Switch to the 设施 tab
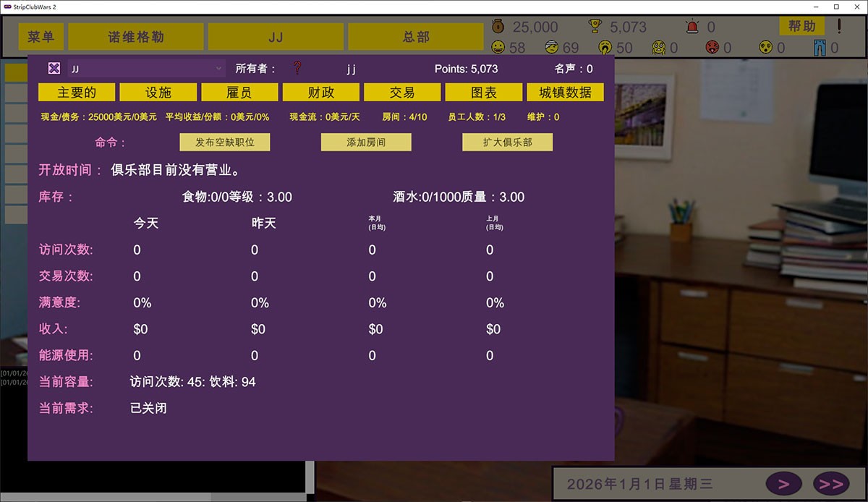 coord(158,93)
